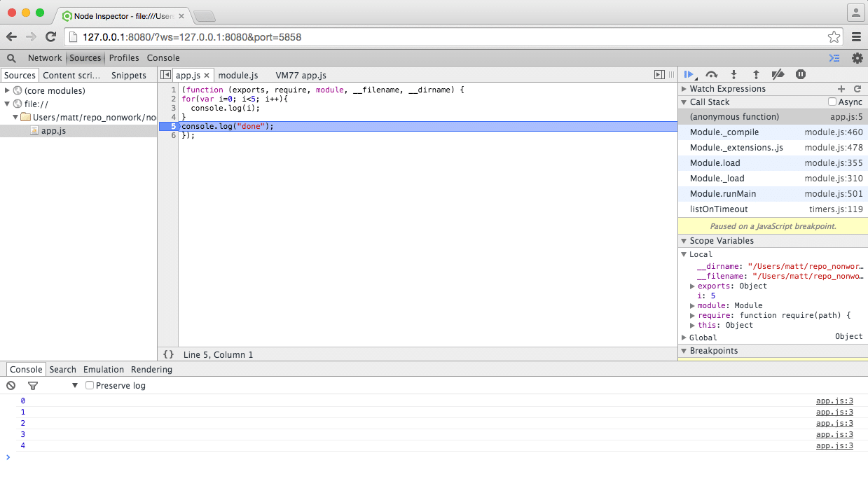
Task: Collapse Local scope group
Action: (684, 255)
